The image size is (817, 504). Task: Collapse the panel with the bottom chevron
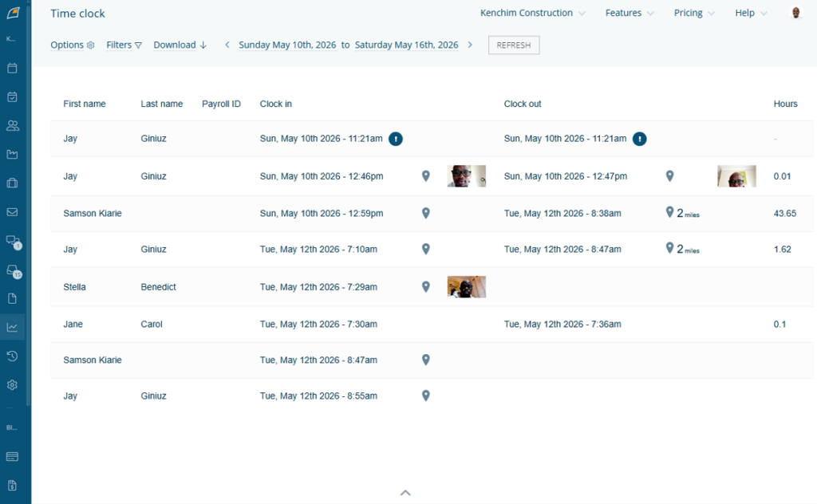pyautogui.click(x=405, y=493)
